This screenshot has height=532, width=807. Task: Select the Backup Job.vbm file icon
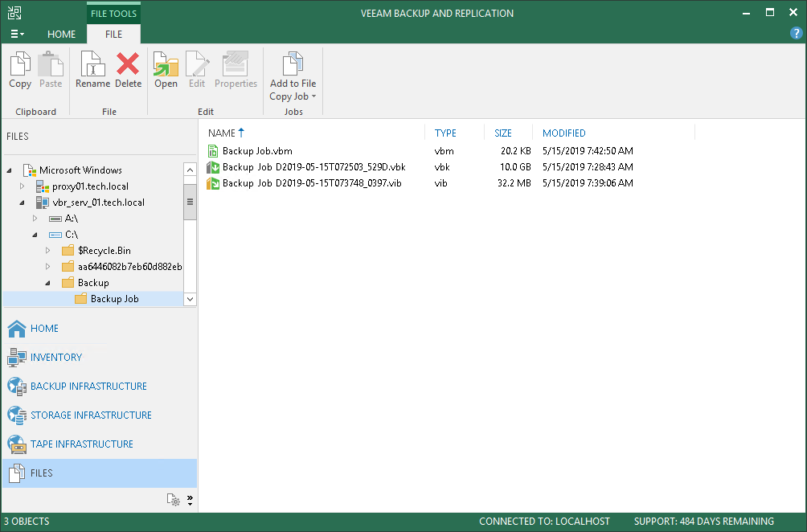(213, 151)
